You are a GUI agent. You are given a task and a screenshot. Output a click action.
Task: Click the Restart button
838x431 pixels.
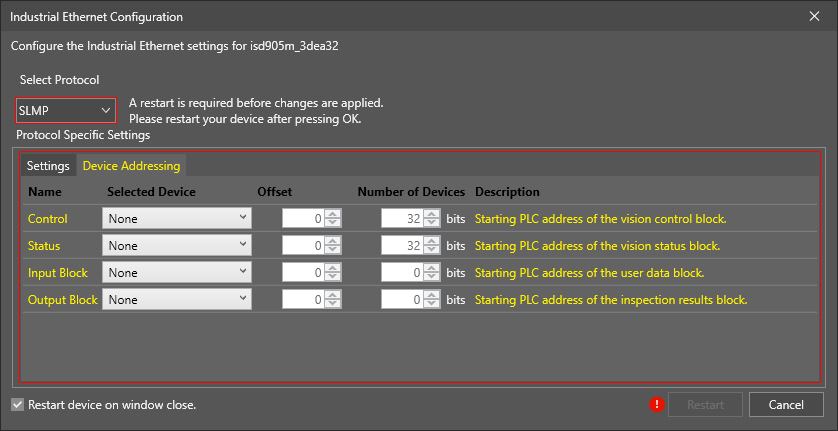click(x=706, y=405)
